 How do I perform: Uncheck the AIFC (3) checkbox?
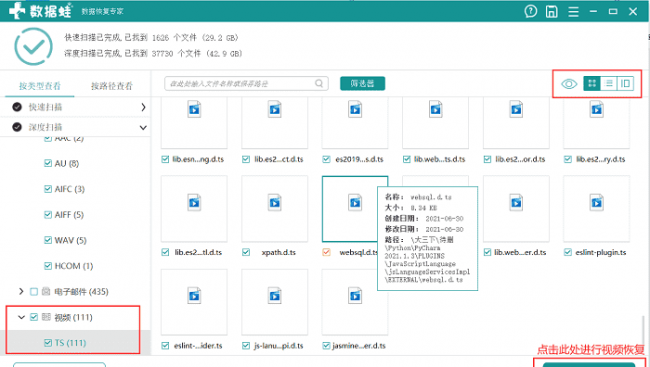(x=48, y=189)
